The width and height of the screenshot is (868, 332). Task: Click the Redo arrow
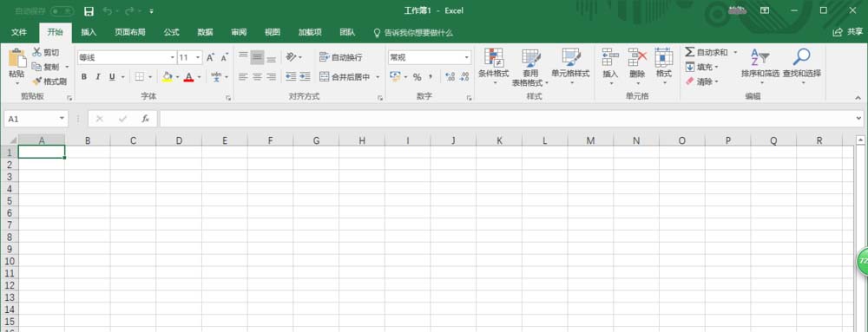pyautogui.click(x=129, y=11)
